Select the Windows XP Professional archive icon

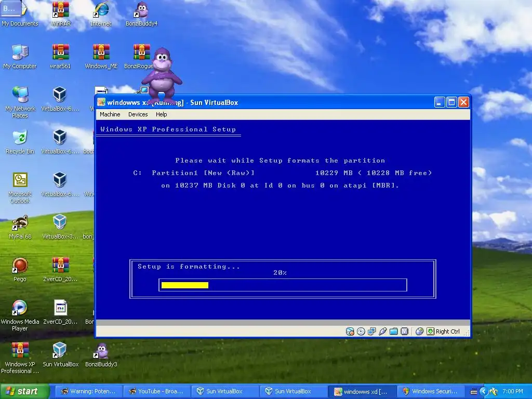tap(20, 358)
